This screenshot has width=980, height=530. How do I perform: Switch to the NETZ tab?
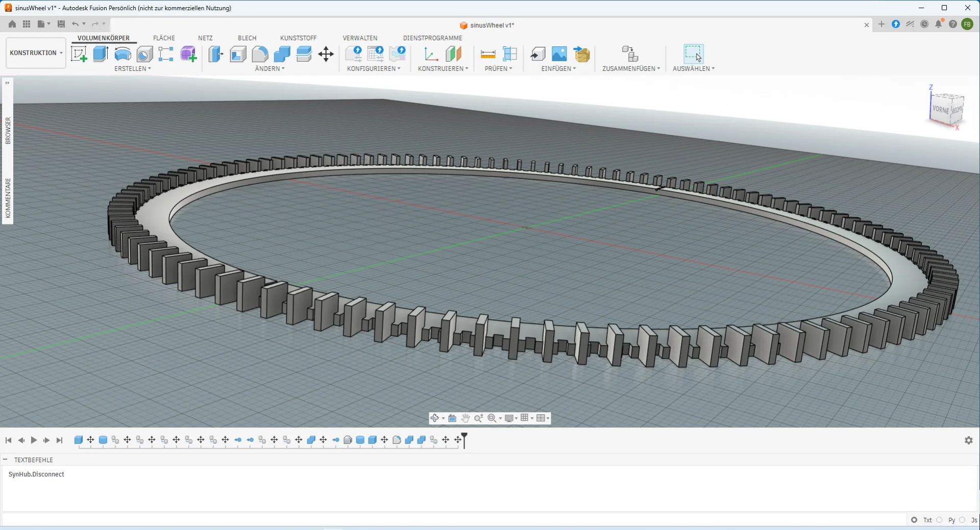(205, 38)
